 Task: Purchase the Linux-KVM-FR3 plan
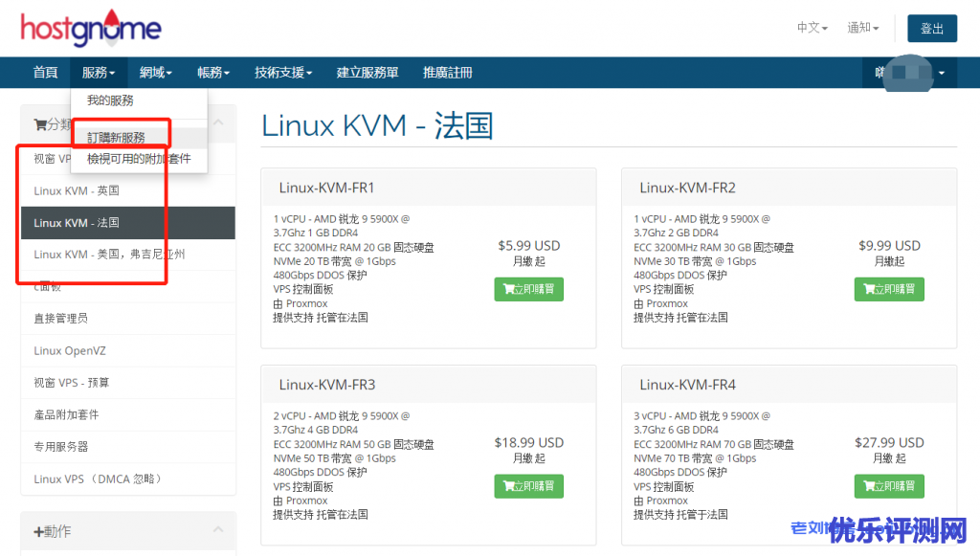pos(528,486)
